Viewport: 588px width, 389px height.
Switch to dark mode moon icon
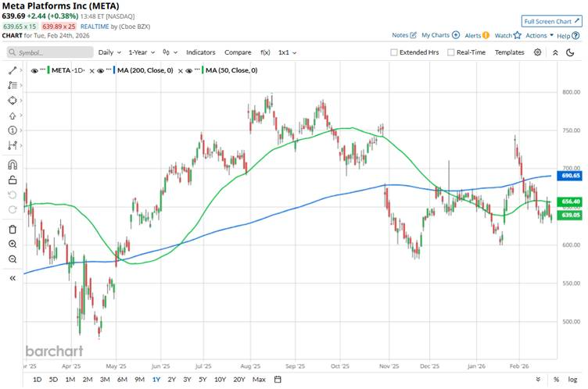[x=555, y=52]
